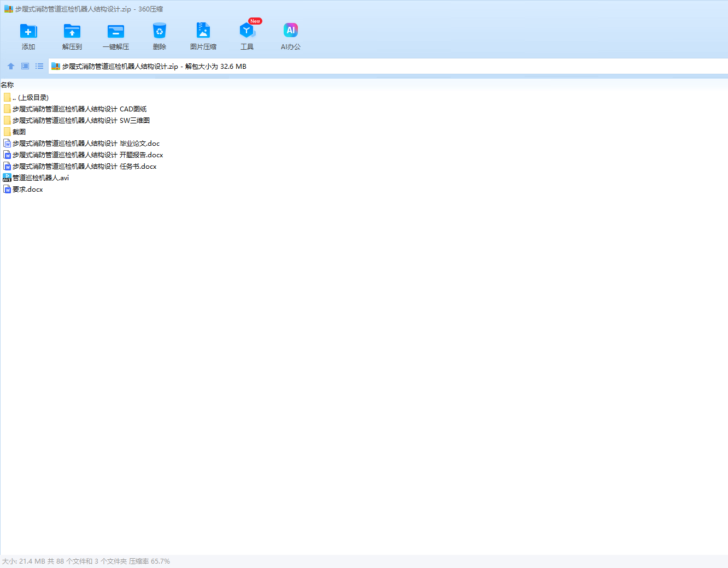Image resolution: width=728 pixels, height=568 pixels.
Task: Go up one level with the arrow icon
Action: (x=11, y=66)
